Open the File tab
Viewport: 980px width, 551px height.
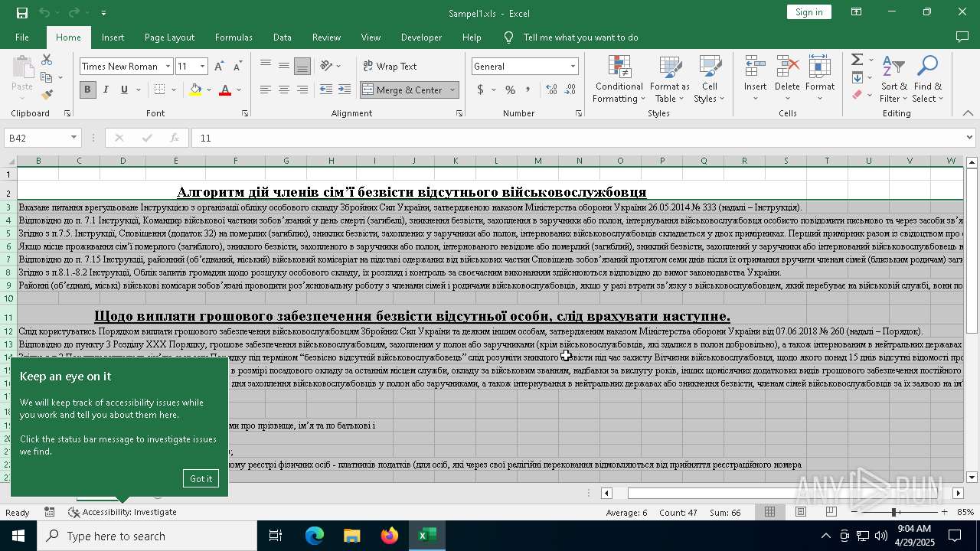22,37
